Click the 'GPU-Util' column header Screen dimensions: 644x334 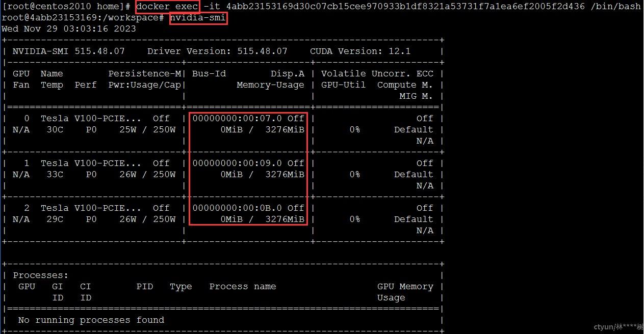344,85
